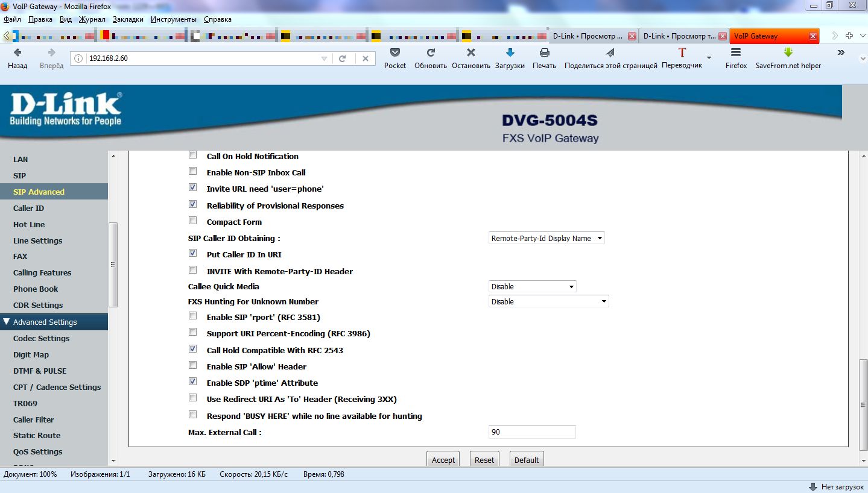This screenshot has width=868, height=493.
Task: Close the VoIP Gateway tab
Action: (x=813, y=36)
